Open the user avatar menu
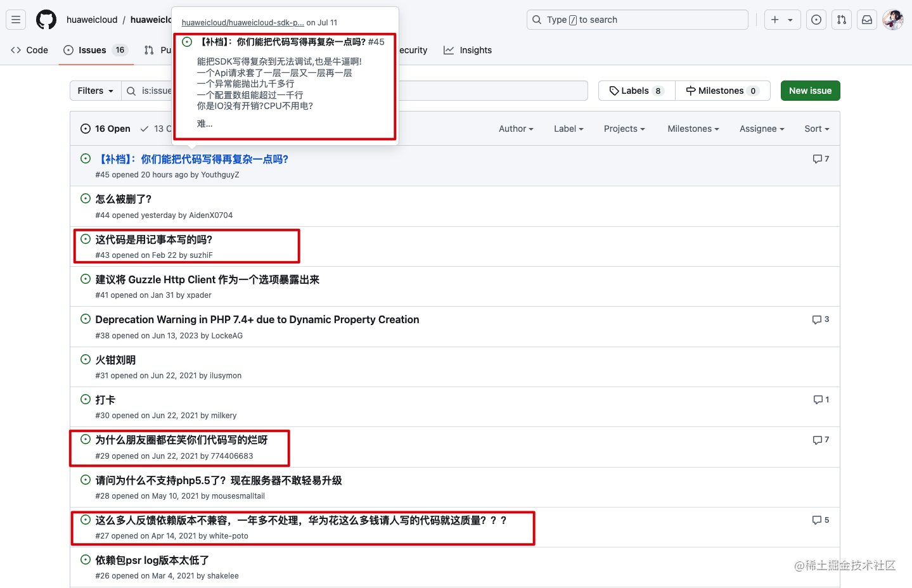This screenshot has height=588, width=912. (892, 20)
